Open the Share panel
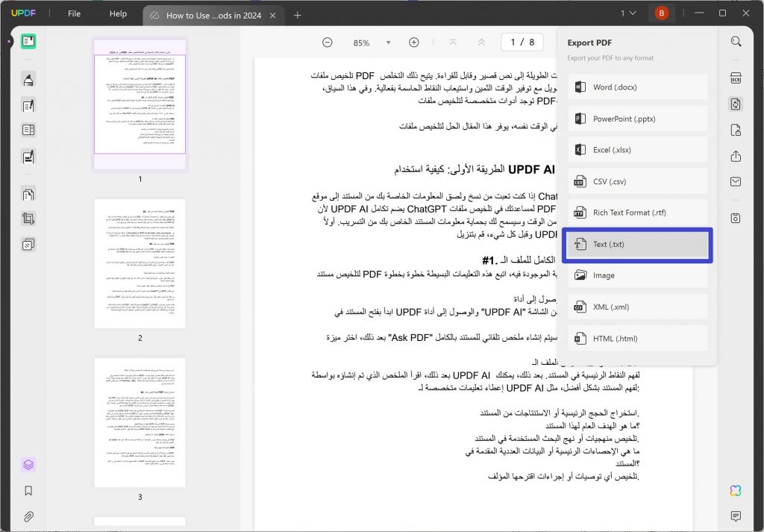 (736, 156)
